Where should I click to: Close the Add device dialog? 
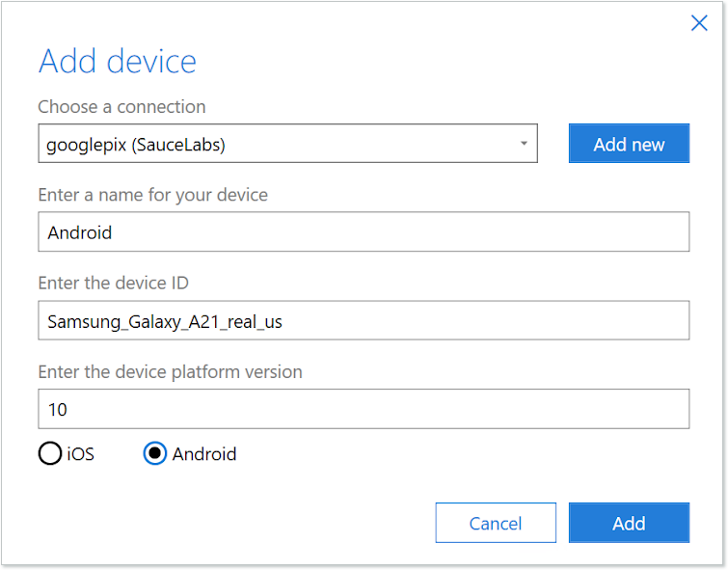(x=699, y=23)
